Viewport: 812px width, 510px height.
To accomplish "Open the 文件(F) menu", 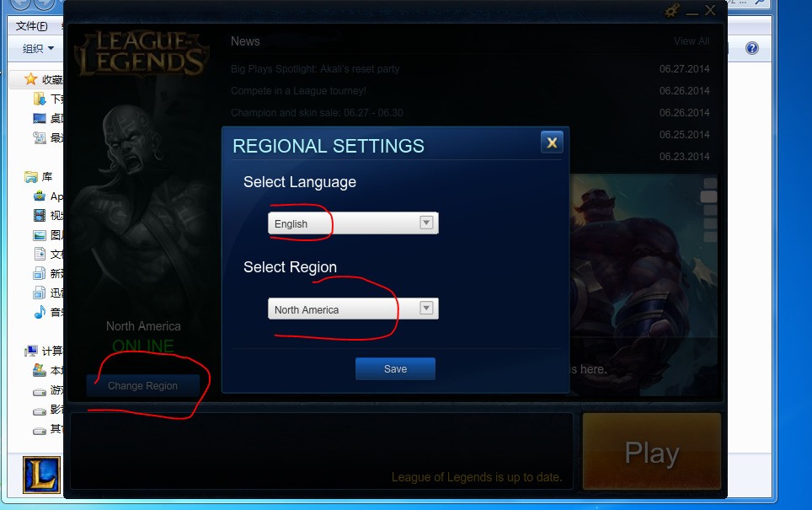I will (x=31, y=26).
